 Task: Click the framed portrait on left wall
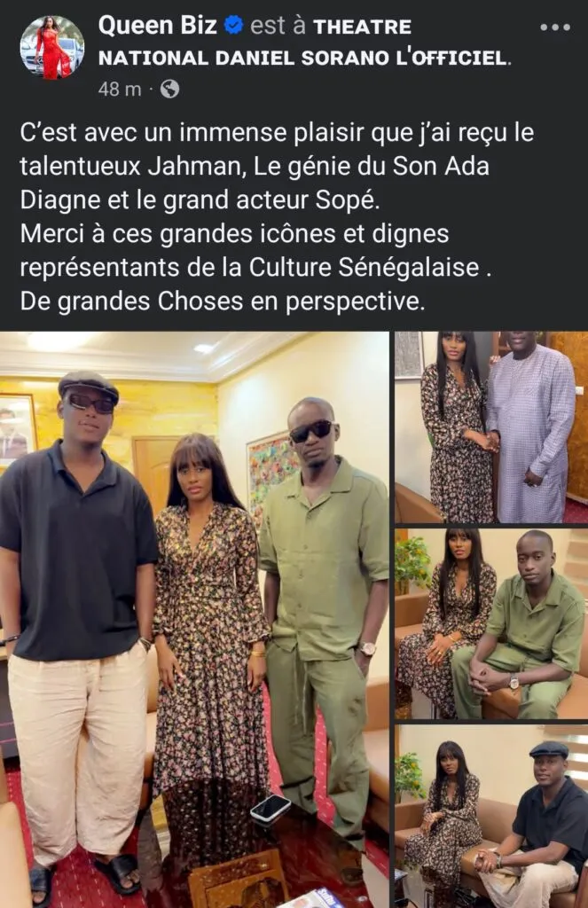pyautogui.click(x=17, y=430)
